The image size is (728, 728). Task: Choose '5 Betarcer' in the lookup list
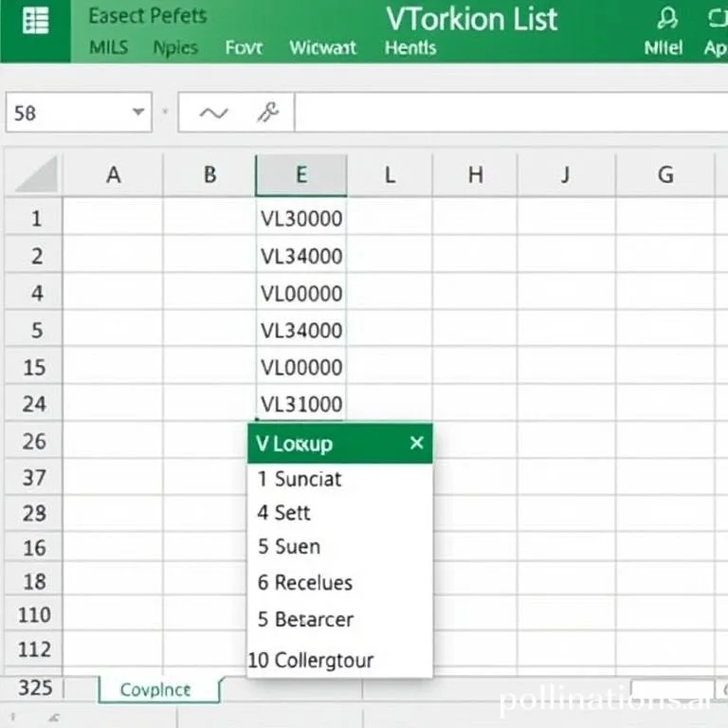pos(340,619)
